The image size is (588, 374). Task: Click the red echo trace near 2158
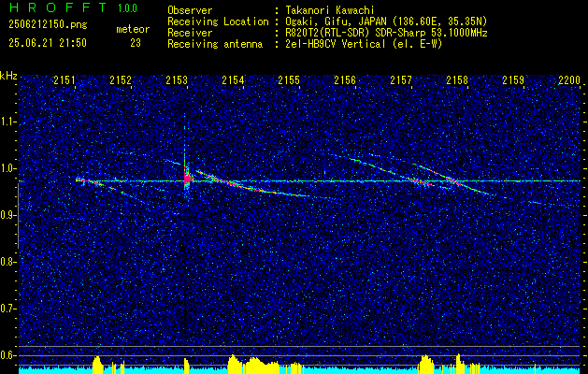point(453,181)
